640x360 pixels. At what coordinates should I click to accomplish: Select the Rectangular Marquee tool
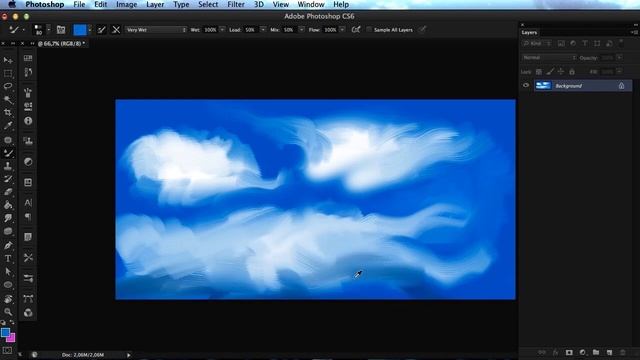coord(8,73)
